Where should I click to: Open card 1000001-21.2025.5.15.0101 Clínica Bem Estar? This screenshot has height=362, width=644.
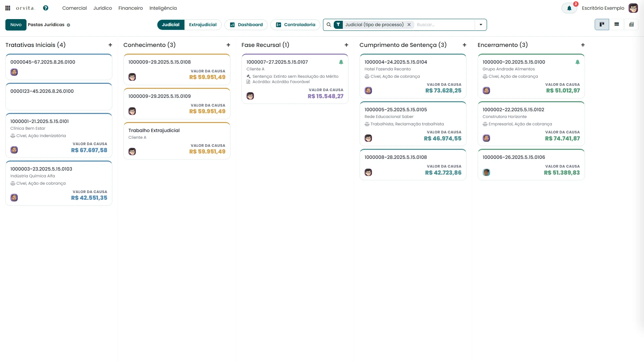click(x=59, y=135)
